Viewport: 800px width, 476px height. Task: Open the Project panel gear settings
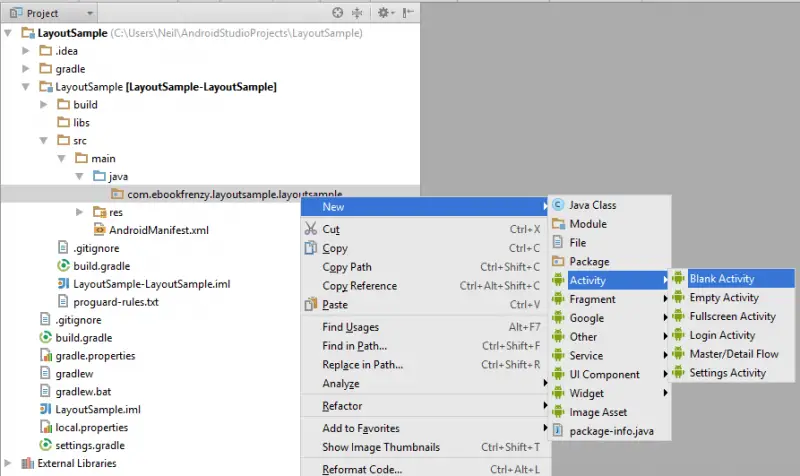pyautogui.click(x=381, y=14)
